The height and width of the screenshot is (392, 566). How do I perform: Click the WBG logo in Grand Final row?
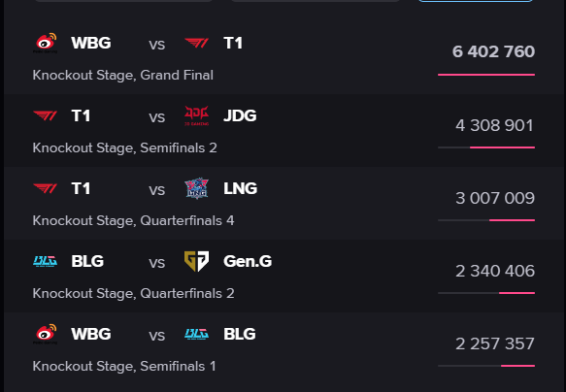(x=45, y=43)
